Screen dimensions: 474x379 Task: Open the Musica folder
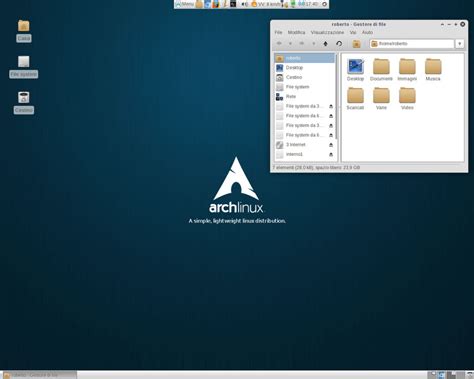433,70
